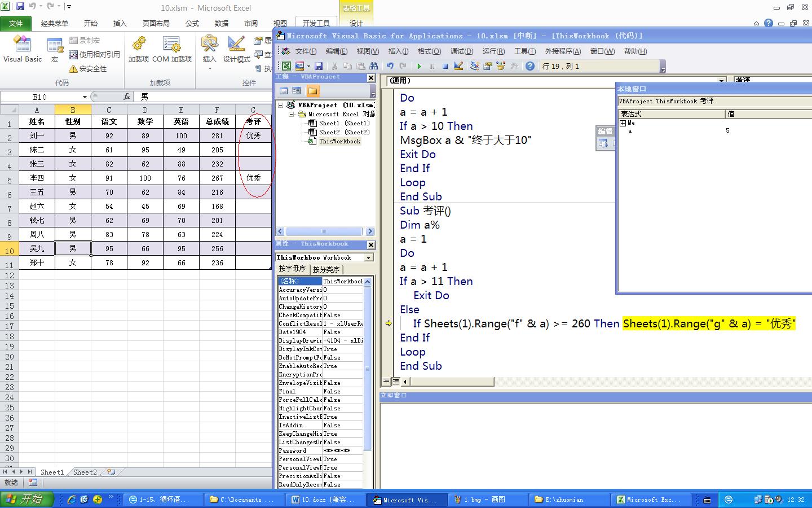This screenshot has width=812, height=508.
Task: Toggle Folders view in the Project panel
Action: pos(312,91)
